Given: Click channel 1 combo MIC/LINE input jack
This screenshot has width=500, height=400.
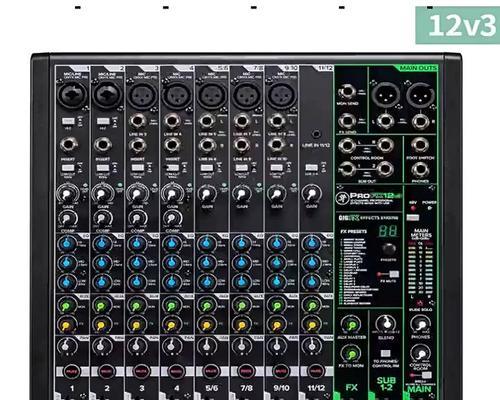Looking at the screenshot, I should coord(71,95).
